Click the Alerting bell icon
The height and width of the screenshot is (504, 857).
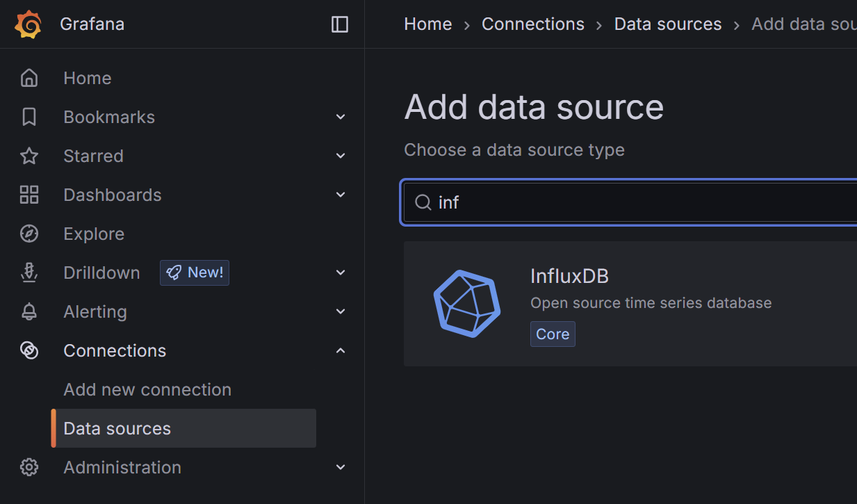click(29, 311)
